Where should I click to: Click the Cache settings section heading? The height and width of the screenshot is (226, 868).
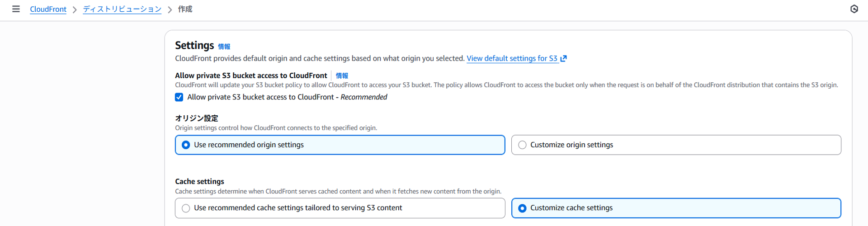pos(199,181)
